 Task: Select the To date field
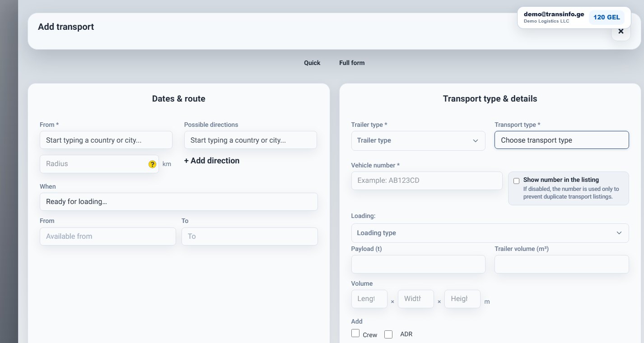(250, 236)
